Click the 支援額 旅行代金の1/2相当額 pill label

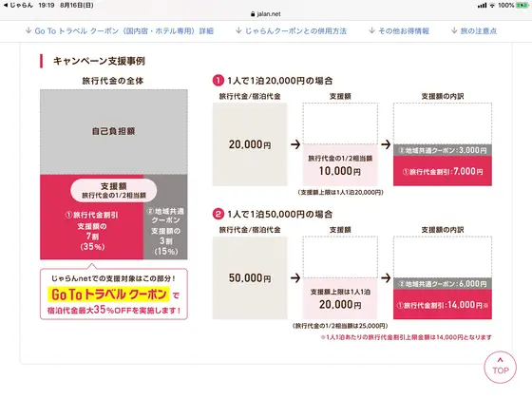[x=114, y=190]
